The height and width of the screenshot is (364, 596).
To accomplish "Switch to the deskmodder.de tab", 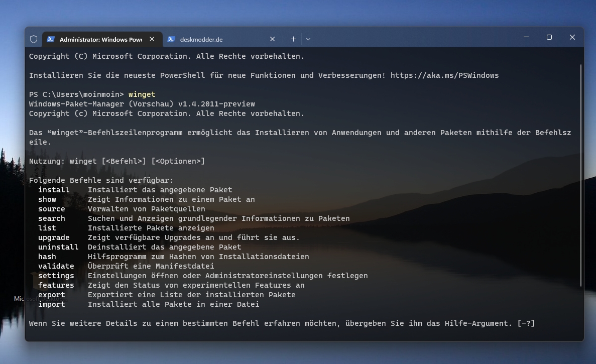I will pyautogui.click(x=222, y=39).
